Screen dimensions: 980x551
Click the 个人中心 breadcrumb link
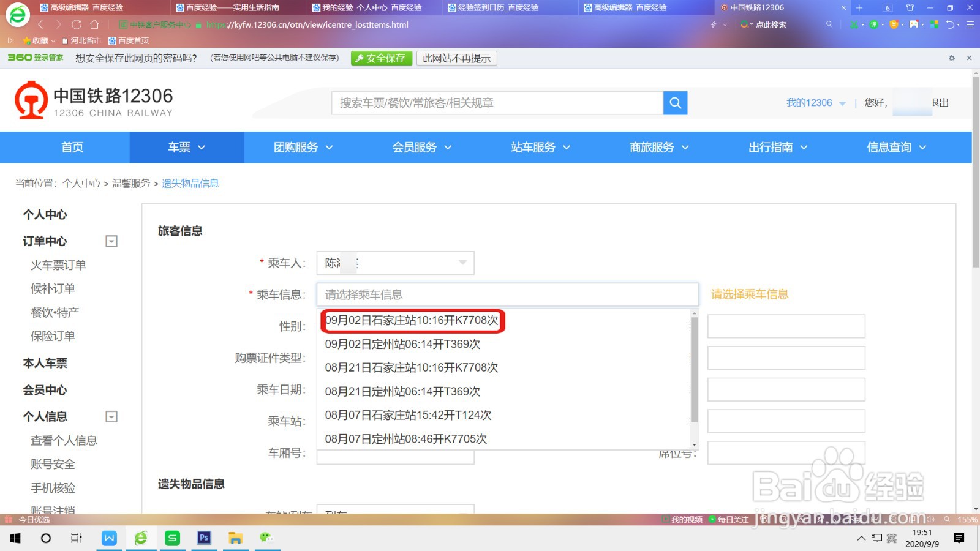[81, 183]
